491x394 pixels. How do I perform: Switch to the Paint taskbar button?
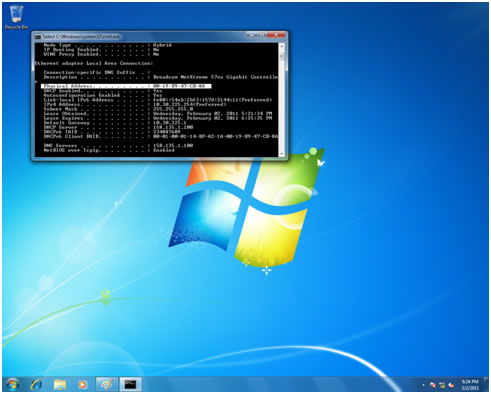tap(107, 384)
